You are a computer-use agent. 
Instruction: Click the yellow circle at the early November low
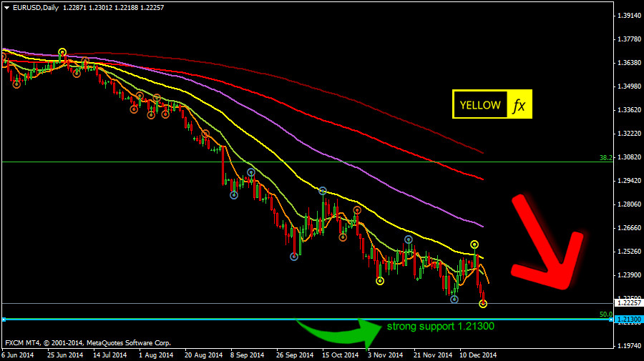tap(380, 281)
